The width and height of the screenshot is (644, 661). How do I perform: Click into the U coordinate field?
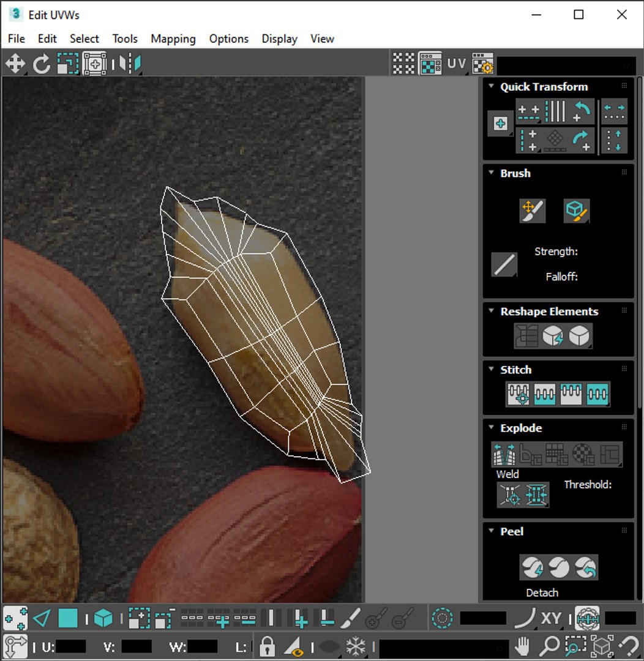(x=70, y=647)
